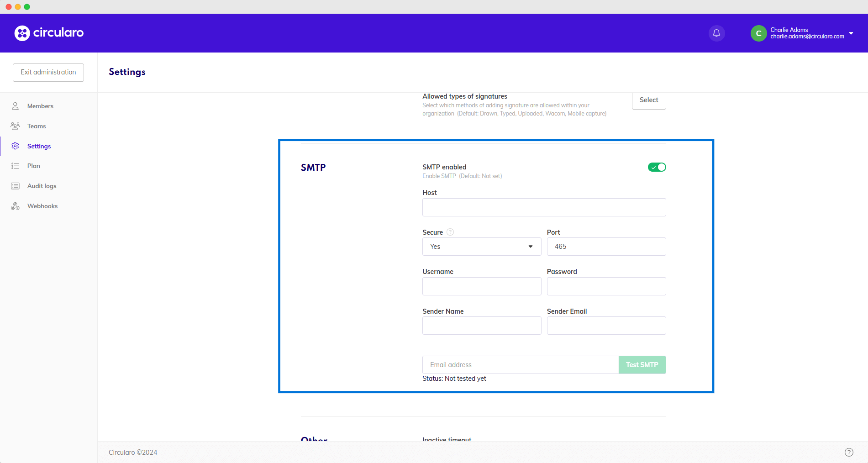Image resolution: width=868 pixels, height=463 pixels.
Task: Open the Plan sidebar entry
Action: pos(33,166)
